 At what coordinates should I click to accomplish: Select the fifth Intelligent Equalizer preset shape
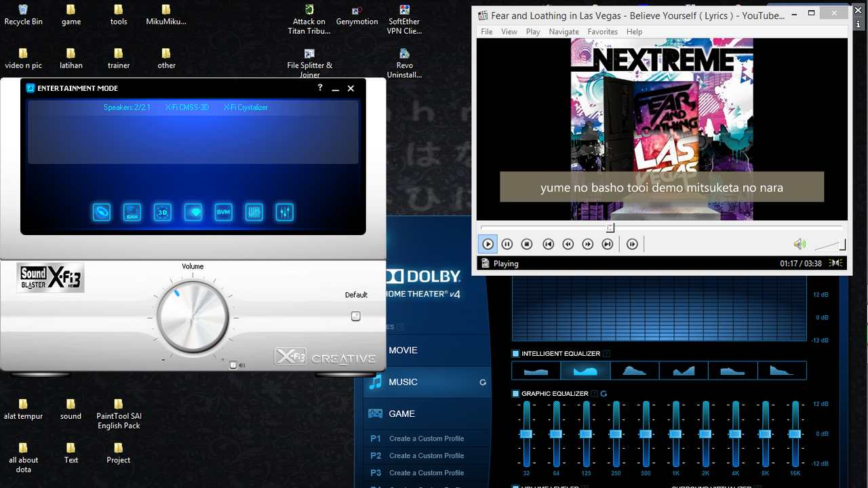click(x=733, y=370)
